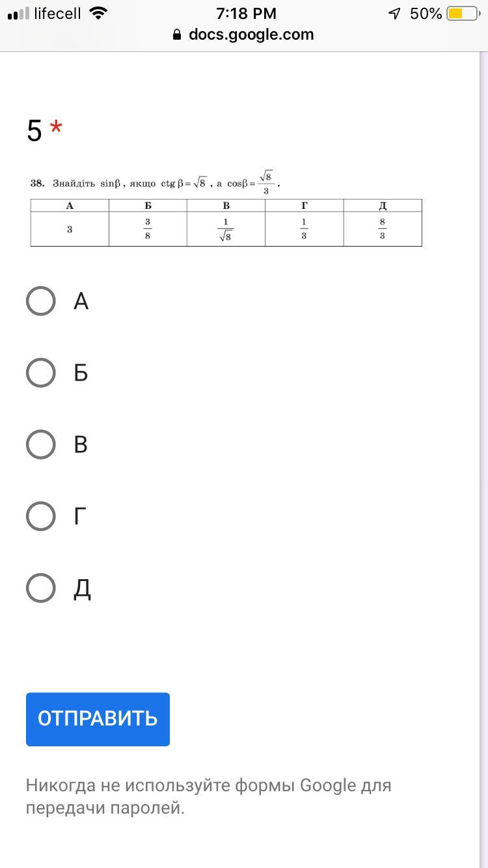This screenshot has height=868, width=488.
Task: Tap the red required asterisk
Action: 56,128
